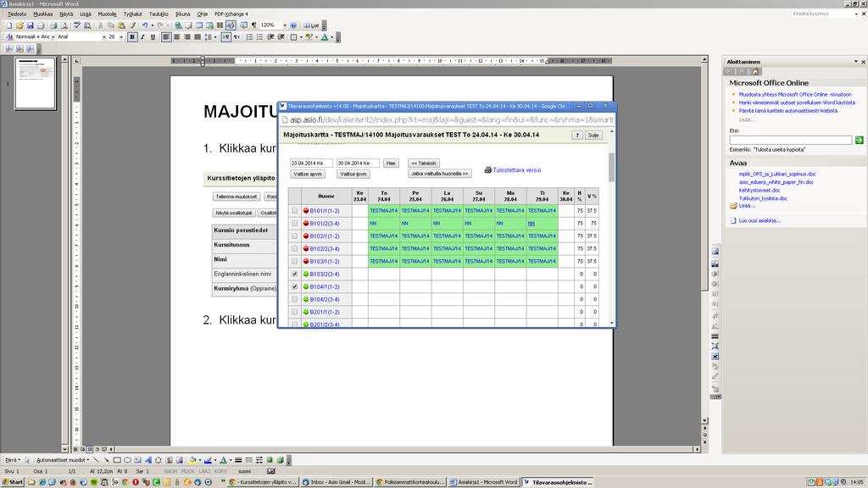Justify the paragraph text
868x488 pixels.
(x=197, y=37)
